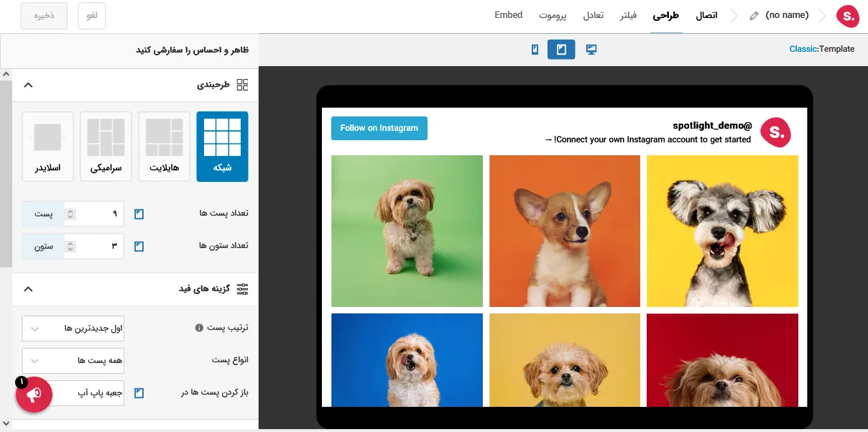Image resolution: width=868 pixels, height=432 pixels.
Task: Open the dog on green background post
Action: pos(407,231)
